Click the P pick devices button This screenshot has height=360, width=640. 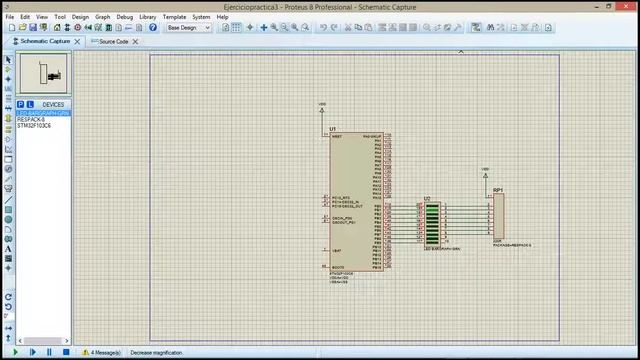[20, 104]
